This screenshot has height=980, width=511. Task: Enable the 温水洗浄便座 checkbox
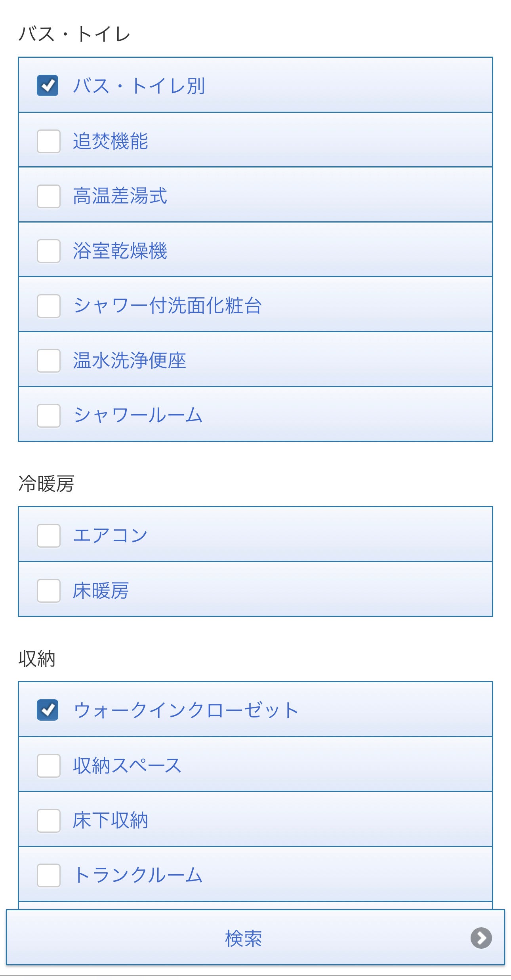pos(48,361)
